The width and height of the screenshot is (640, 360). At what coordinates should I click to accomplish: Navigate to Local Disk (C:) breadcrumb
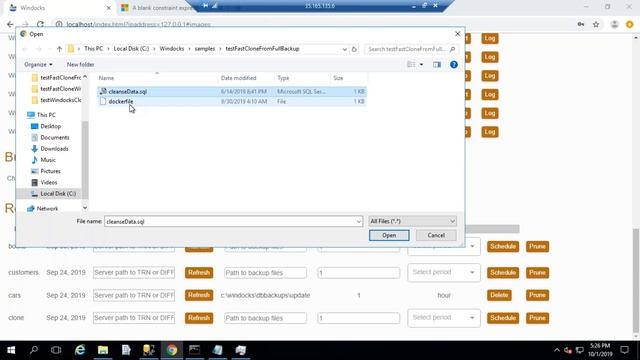[x=131, y=49]
